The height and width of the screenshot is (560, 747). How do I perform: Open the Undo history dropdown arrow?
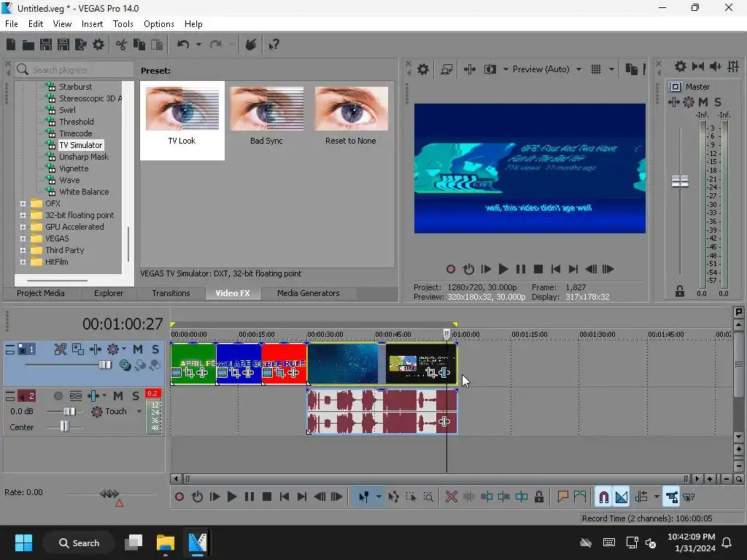(198, 44)
